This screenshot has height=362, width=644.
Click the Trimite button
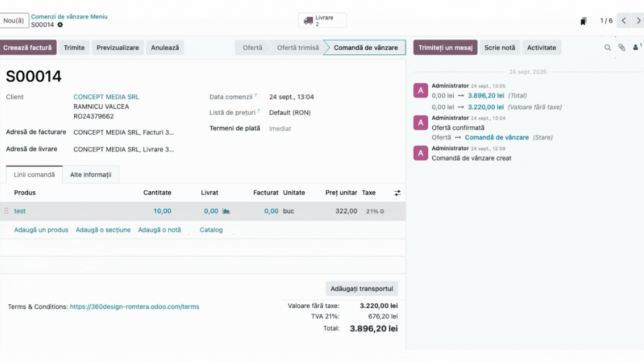(x=74, y=48)
